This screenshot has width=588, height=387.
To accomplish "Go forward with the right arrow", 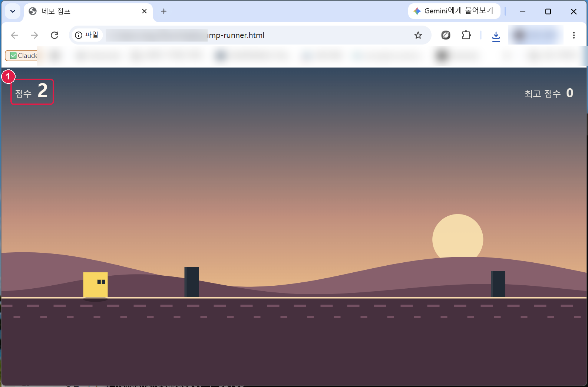I will (x=34, y=35).
